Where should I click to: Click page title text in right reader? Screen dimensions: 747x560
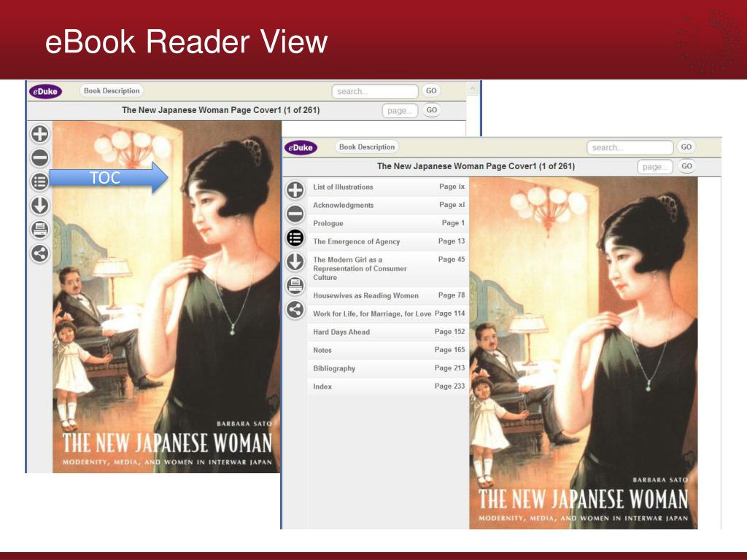476,166
